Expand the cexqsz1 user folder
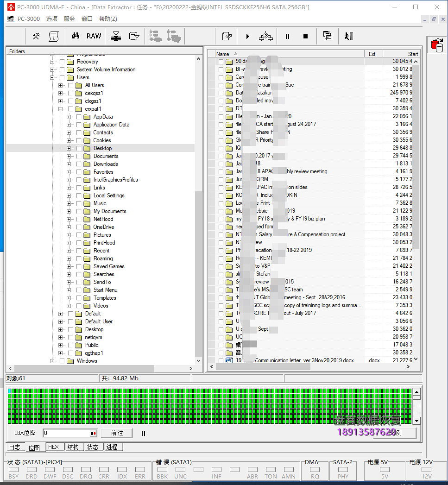The image size is (448, 485). click(x=60, y=93)
